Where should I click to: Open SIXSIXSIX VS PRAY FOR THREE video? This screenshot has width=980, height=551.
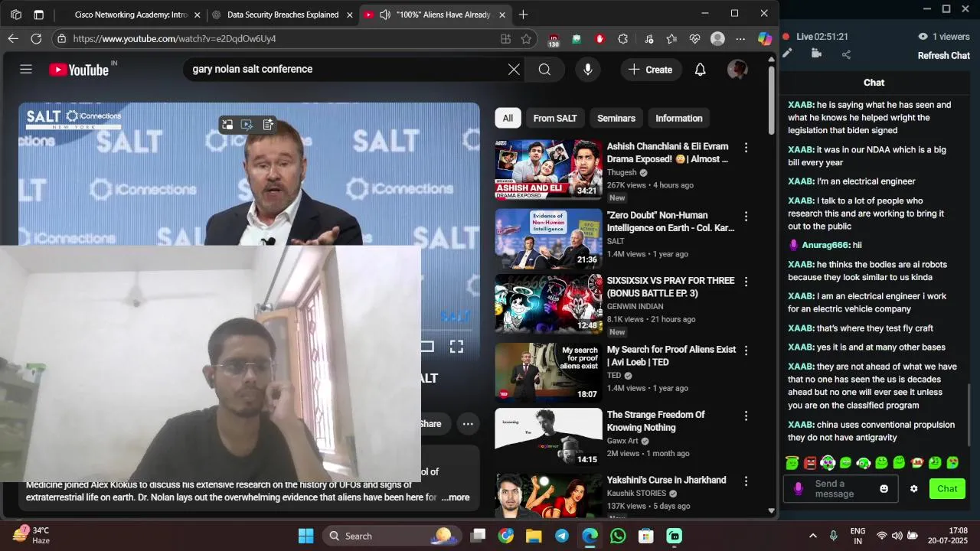tap(671, 287)
